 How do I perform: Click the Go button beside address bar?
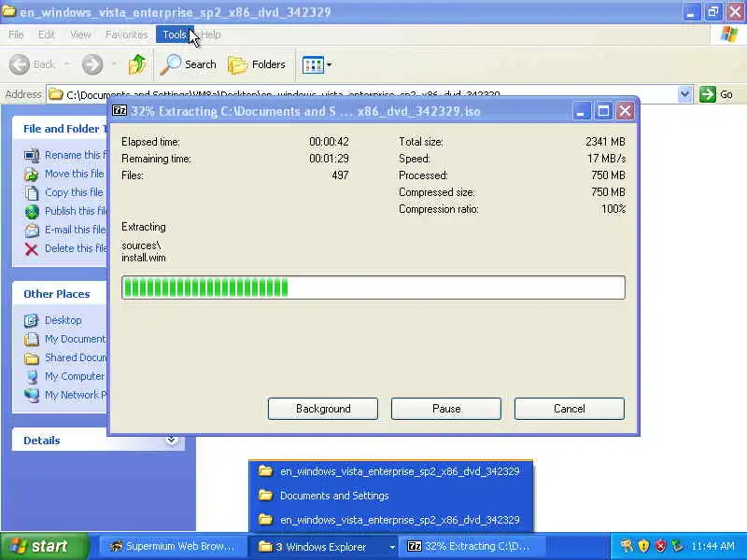point(716,94)
